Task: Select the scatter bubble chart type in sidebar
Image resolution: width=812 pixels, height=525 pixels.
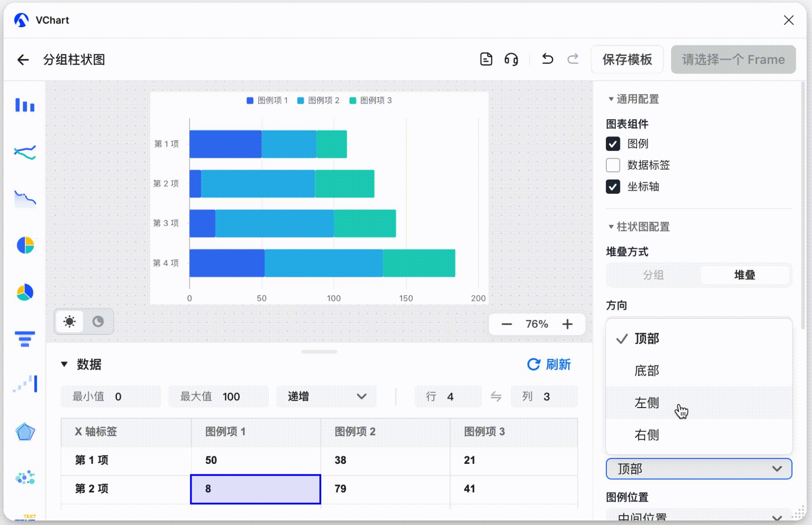Action: click(x=25, y=476)
